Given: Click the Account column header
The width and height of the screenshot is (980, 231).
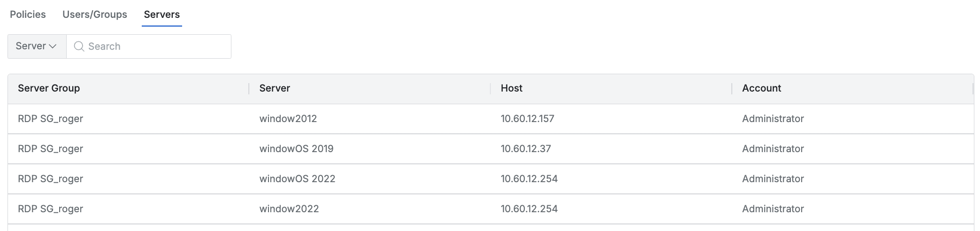Looking at the screenshot, I should (x=761, y=88).
